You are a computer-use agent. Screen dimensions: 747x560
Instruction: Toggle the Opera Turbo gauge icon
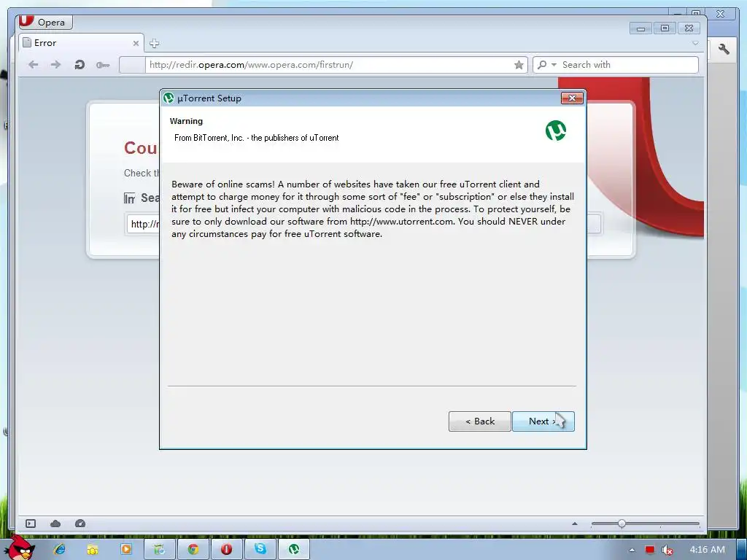(80, 524)
